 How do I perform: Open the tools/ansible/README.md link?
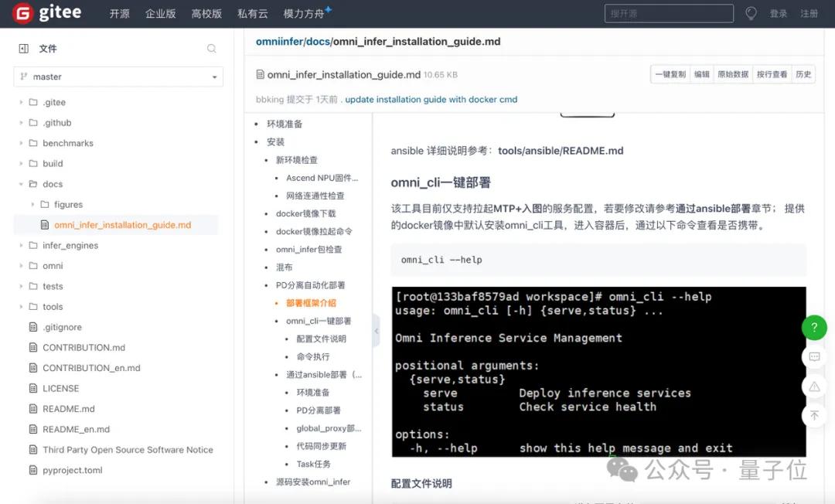pos(560,151)
